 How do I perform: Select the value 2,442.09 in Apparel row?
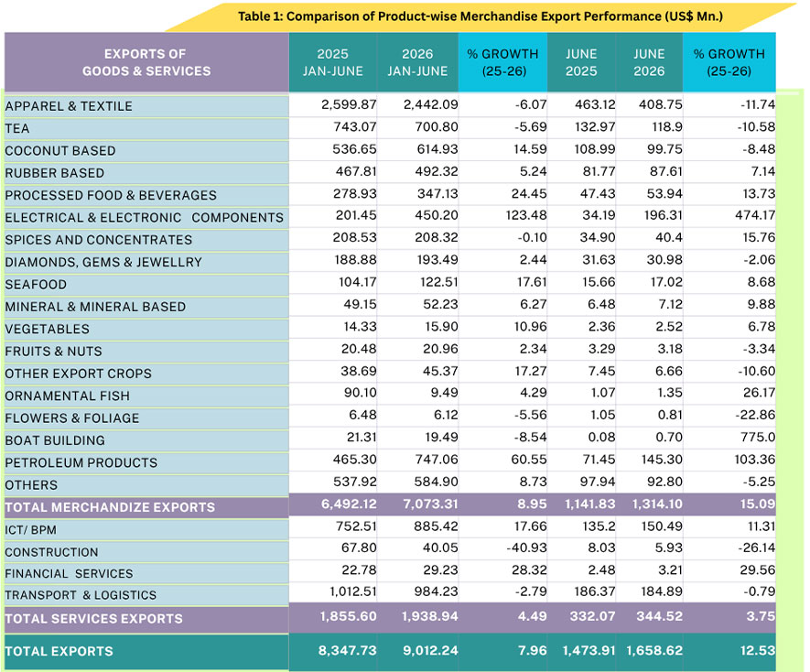pyautogui.click(x=430, y=104)
